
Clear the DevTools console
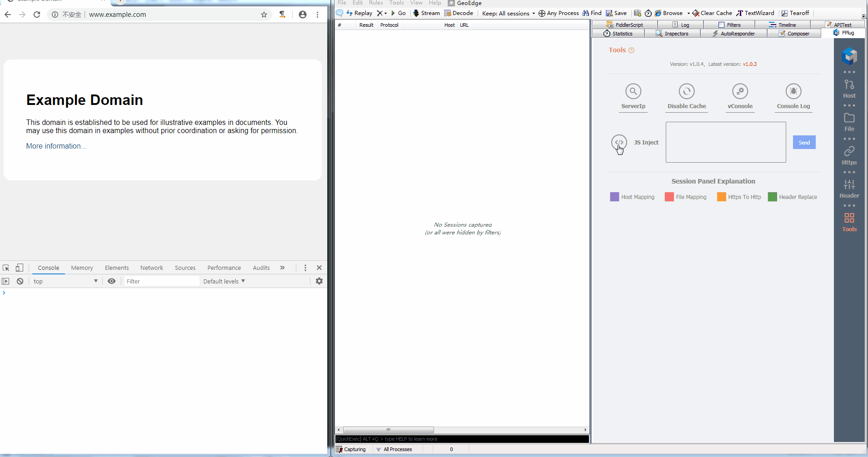click(x=20, y=281)
